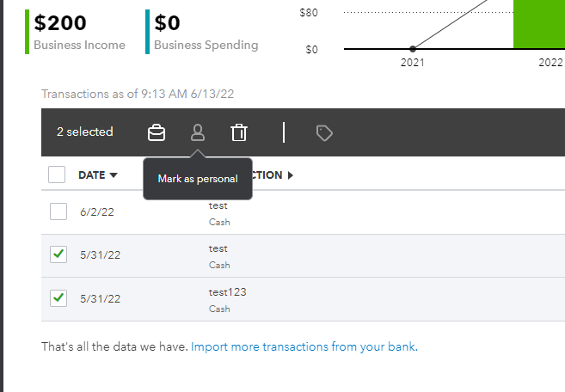Open the 6/2/22 test transaction

218,206
